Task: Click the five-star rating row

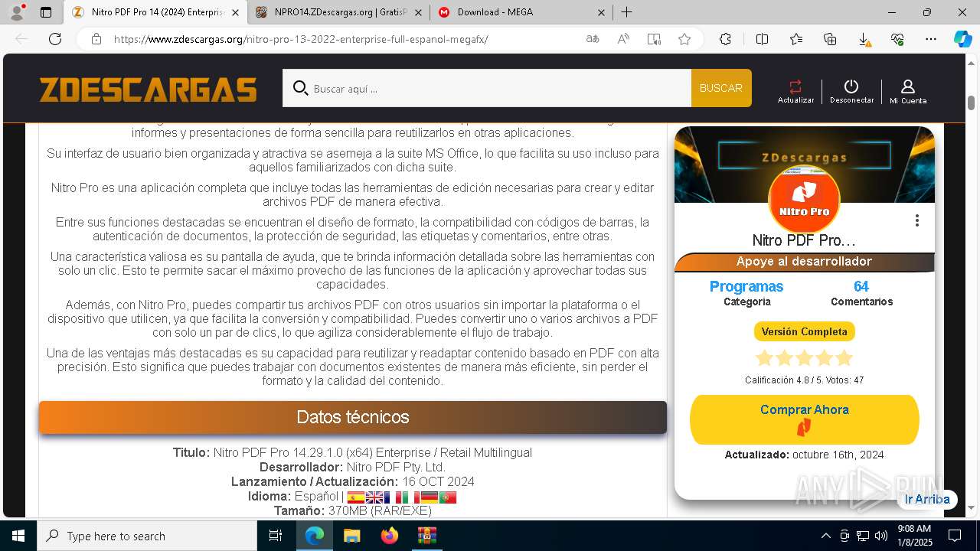Action: tap(804, 358)
